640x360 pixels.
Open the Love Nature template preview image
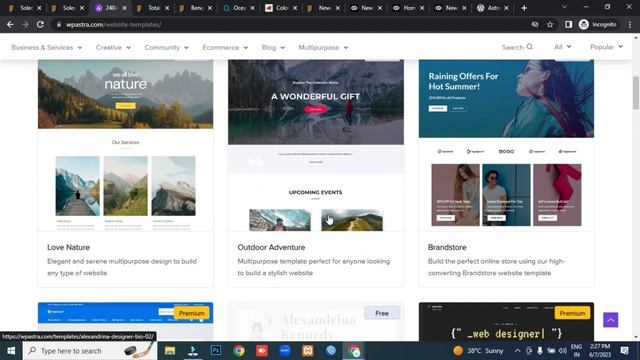[125, 145]
